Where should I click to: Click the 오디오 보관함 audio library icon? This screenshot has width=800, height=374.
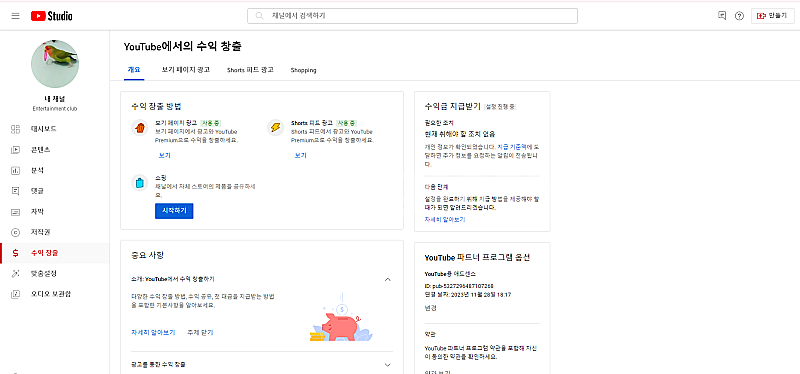(15, 294)
